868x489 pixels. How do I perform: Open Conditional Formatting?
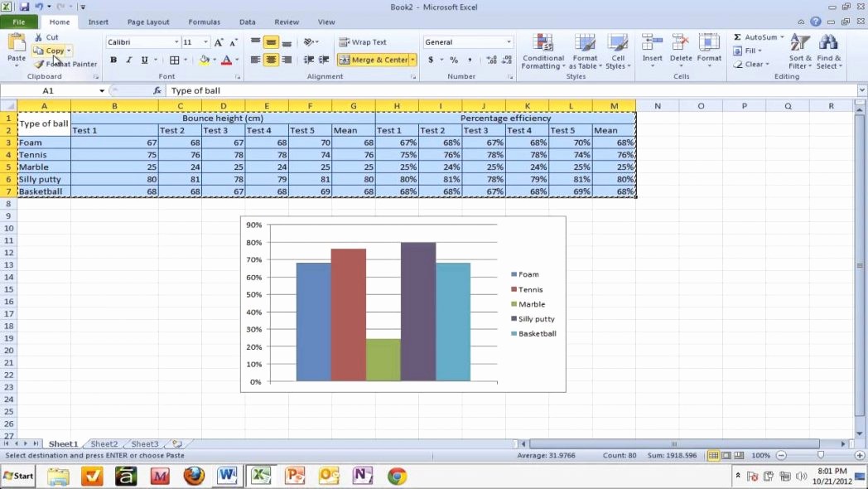pos(542,51)
